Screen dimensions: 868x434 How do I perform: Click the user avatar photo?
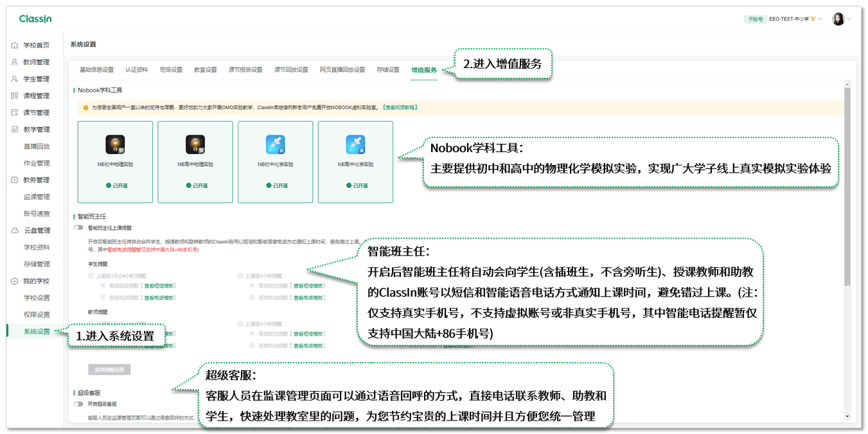tap(838, 19)
